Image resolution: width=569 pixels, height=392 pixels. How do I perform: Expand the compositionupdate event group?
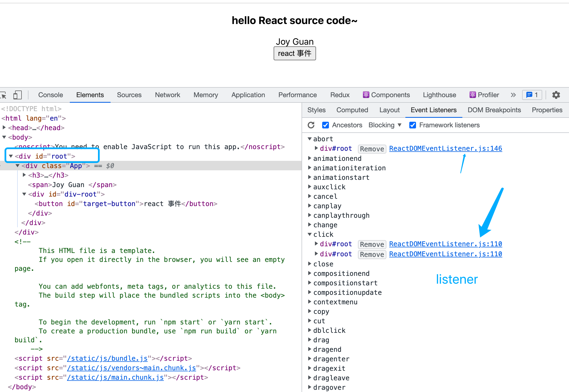(310, 292)
